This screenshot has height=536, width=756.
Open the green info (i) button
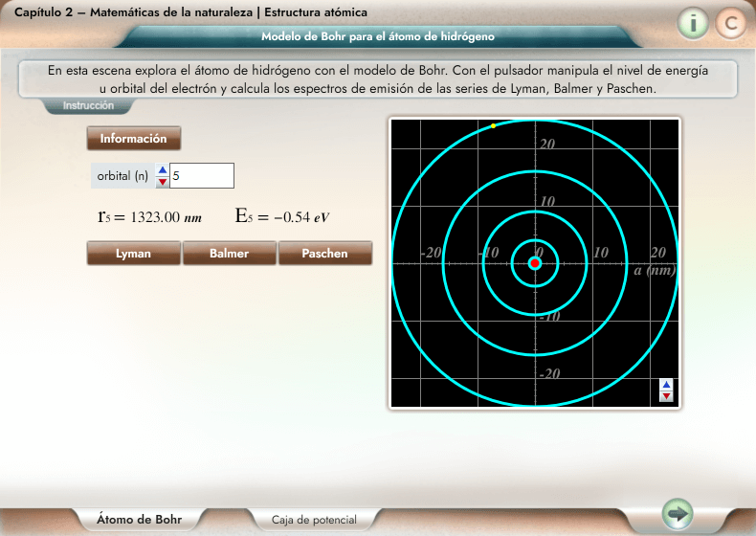coord(693,23)
